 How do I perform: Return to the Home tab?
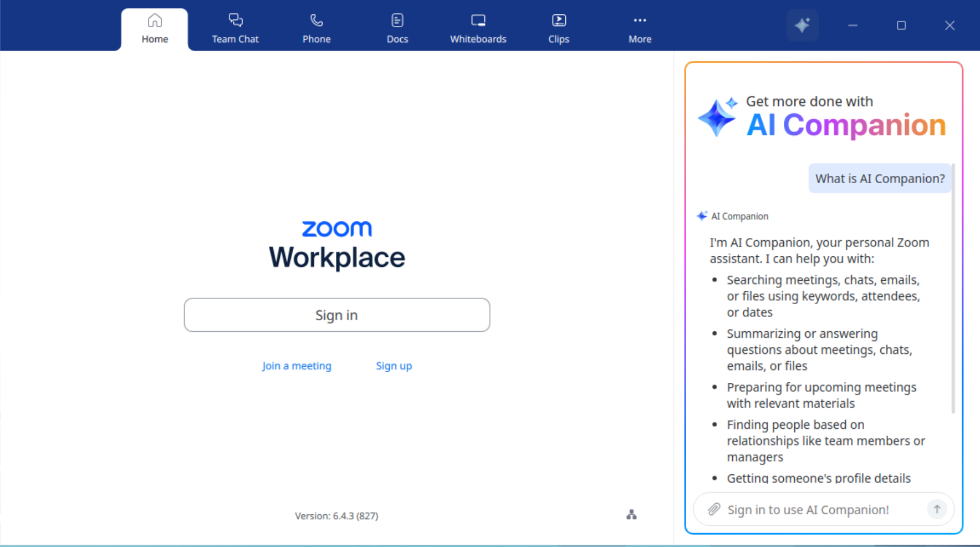[155, 28]
